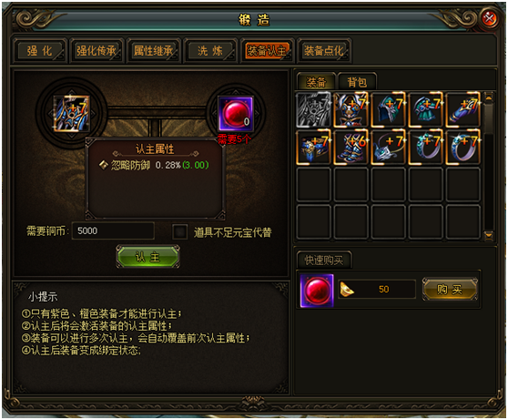Switch to the 强化 tab

[39, 51]
